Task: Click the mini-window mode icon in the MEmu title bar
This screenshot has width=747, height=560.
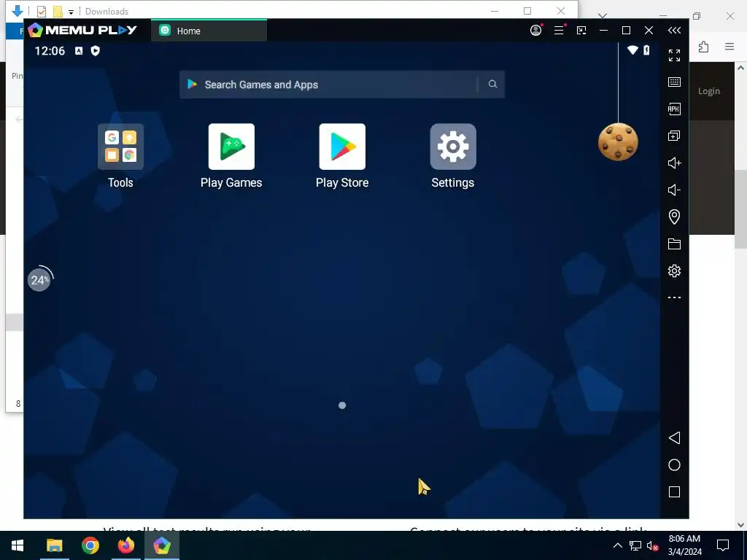Action: click(581, 30)
